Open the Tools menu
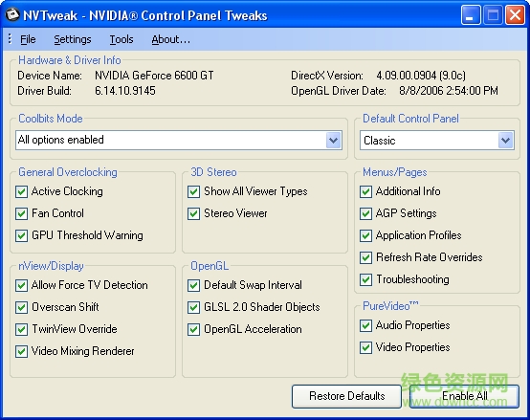 click(x=121, y=39)
